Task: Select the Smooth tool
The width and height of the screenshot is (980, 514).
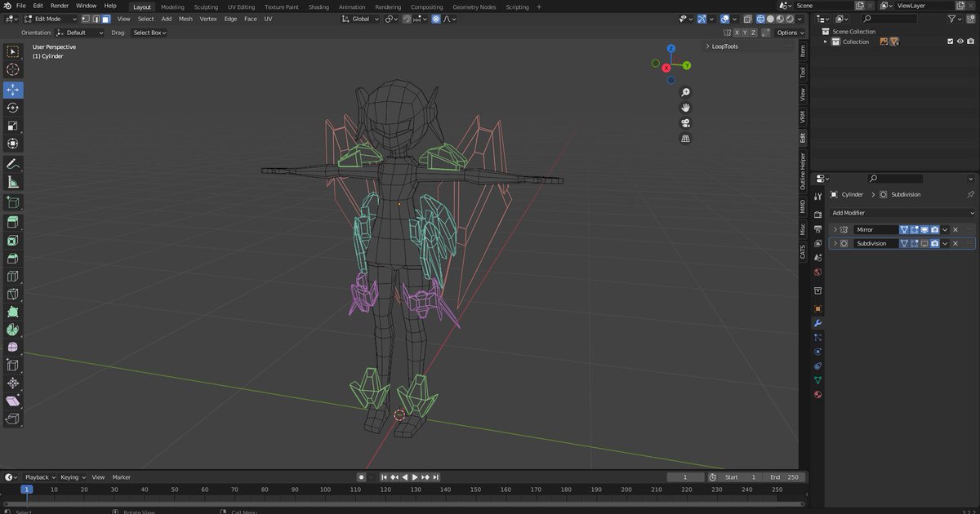Action: (13, 348)
